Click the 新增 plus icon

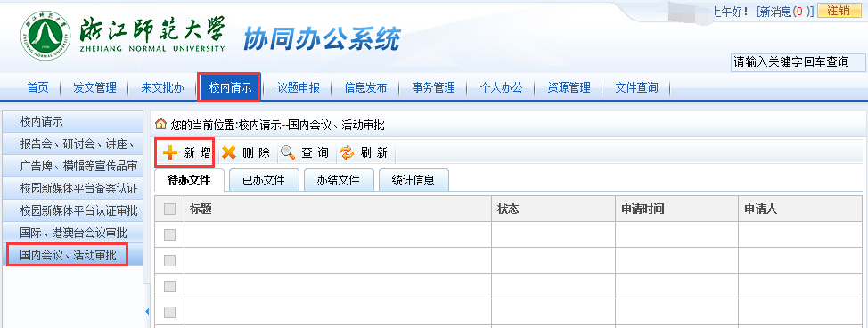[x=170, y=153]
